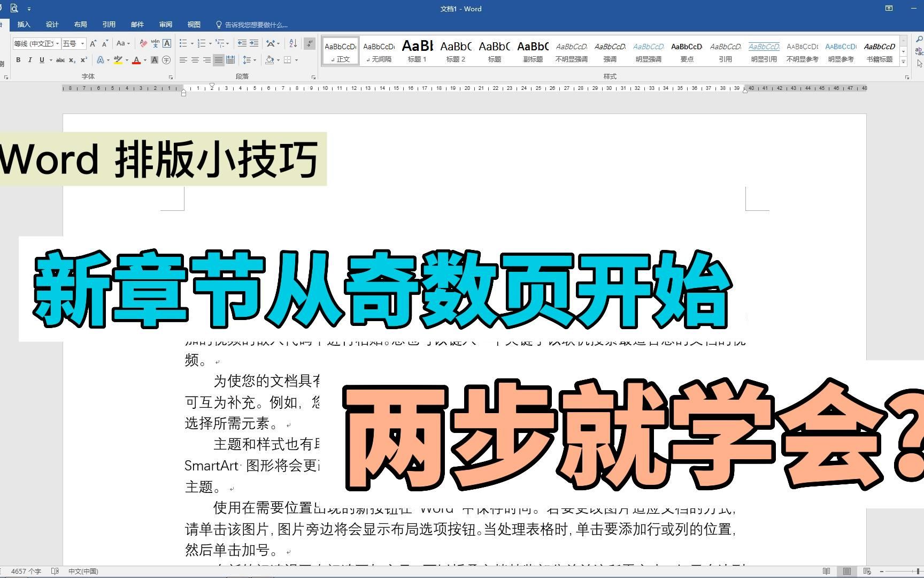Align text left
This screenshot has width=924, height=578.
coord(183,60)
